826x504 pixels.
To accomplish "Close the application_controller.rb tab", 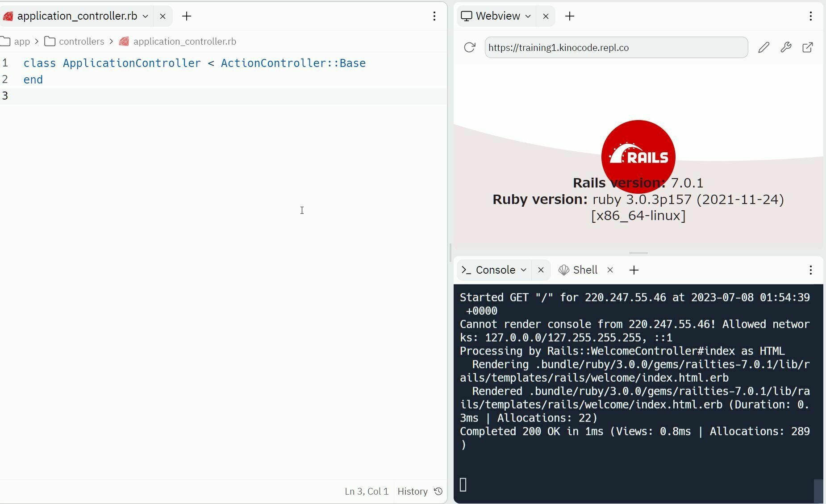I will click(163, 16).
